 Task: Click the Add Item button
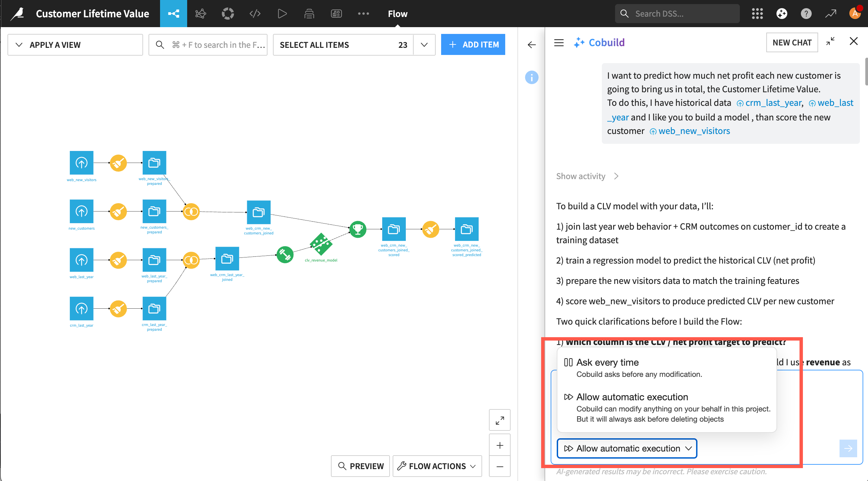[473, 44]
